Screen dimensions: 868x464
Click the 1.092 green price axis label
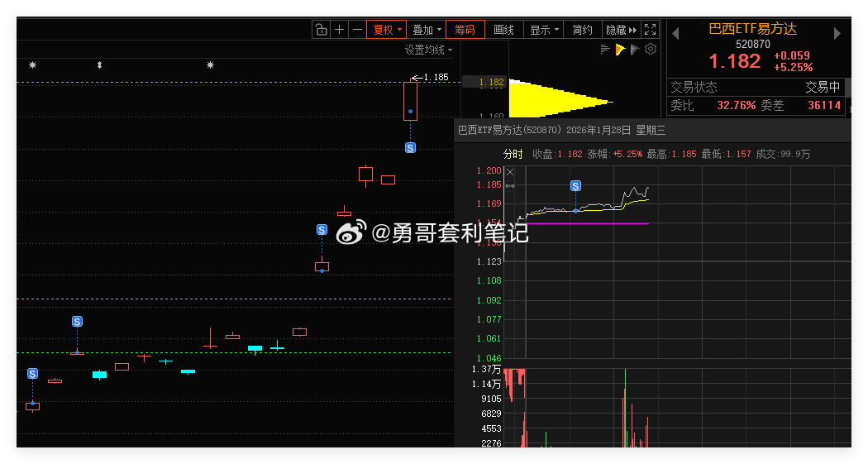489,300
